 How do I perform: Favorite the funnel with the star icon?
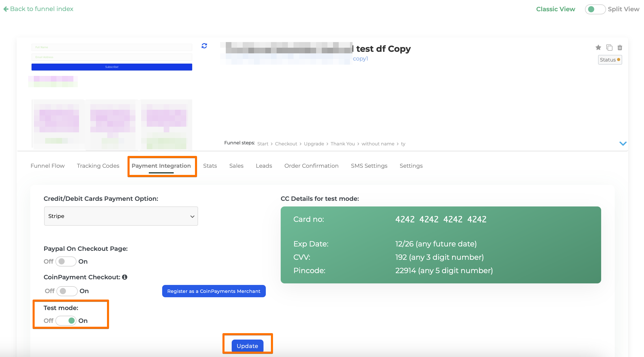point(598,47)
